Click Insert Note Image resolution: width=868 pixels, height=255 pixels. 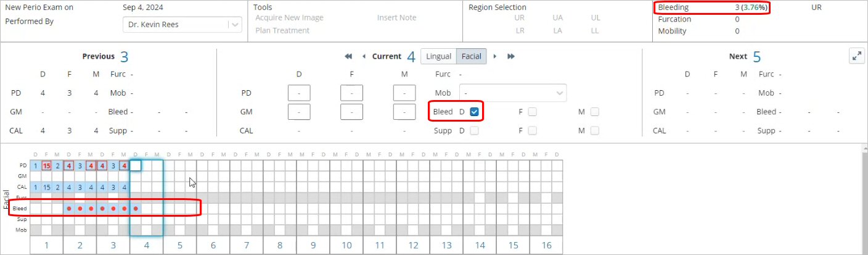(x=396, y=17)
